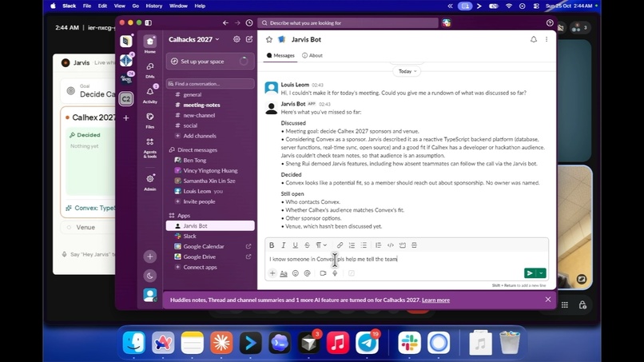
Task: Toggle bold formatting in the message composer
Action: (x=272, y=245)
